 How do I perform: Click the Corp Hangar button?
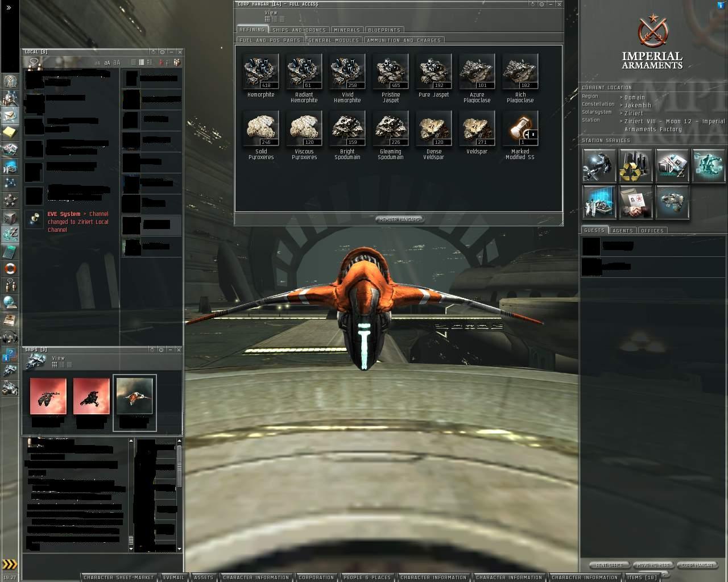pyautogui.click(x=697, y=565)
